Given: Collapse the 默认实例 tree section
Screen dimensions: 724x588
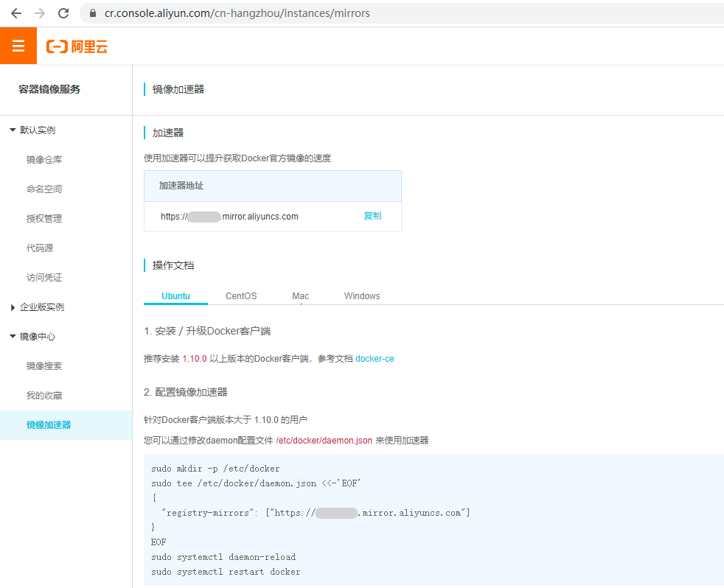Looking at the screenshot, I should [x=13, y=130].
